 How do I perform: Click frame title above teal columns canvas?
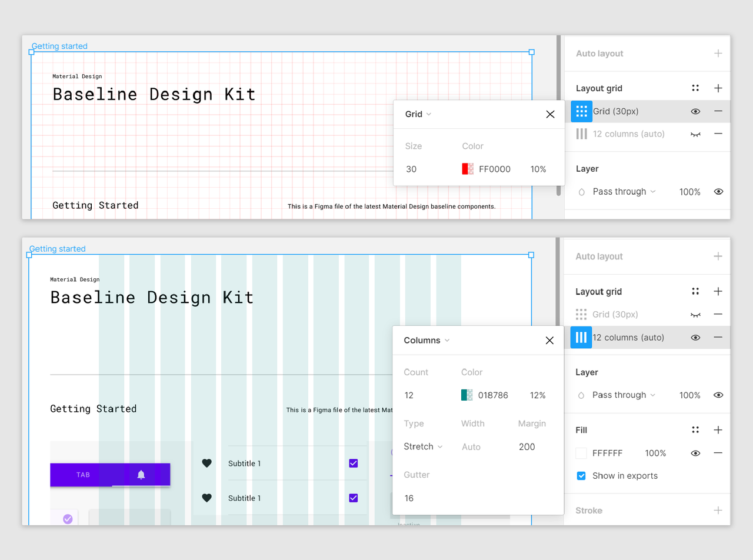tap(57, 249)
